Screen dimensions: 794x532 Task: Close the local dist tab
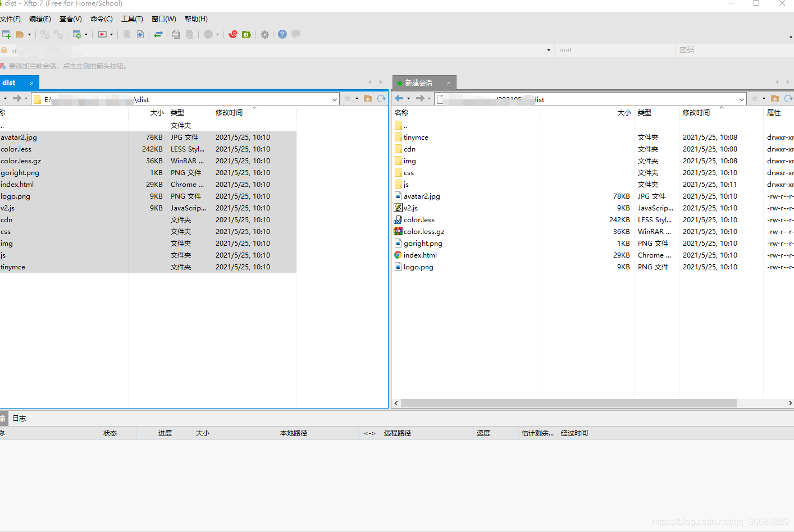click(x=31, y=83)
